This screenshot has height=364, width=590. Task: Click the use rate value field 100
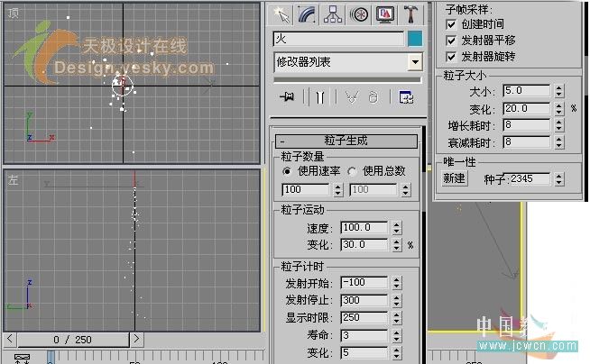(306, 190)
